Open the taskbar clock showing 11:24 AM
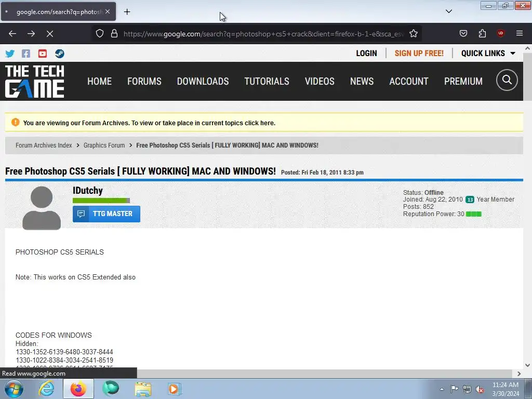This screenshot has height=399, width=532. pyautogui.click(x=506, y=389)
